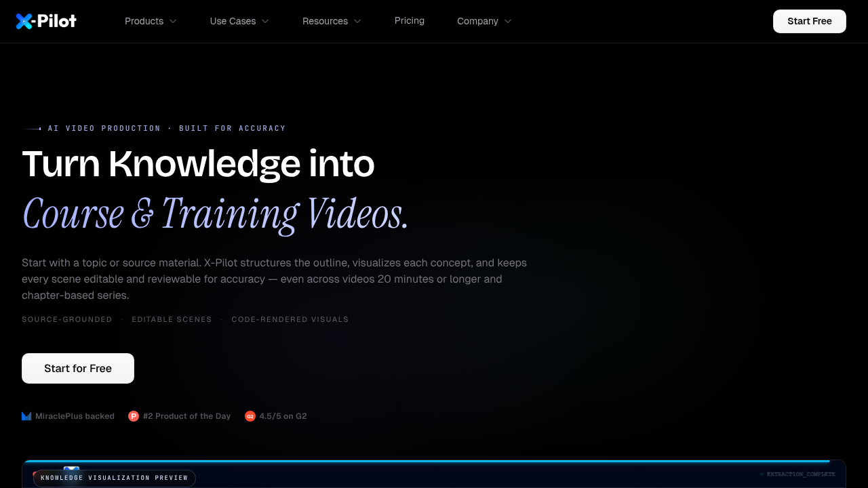Click the 'Turn Knowledge into' heading

pos(198,163)
